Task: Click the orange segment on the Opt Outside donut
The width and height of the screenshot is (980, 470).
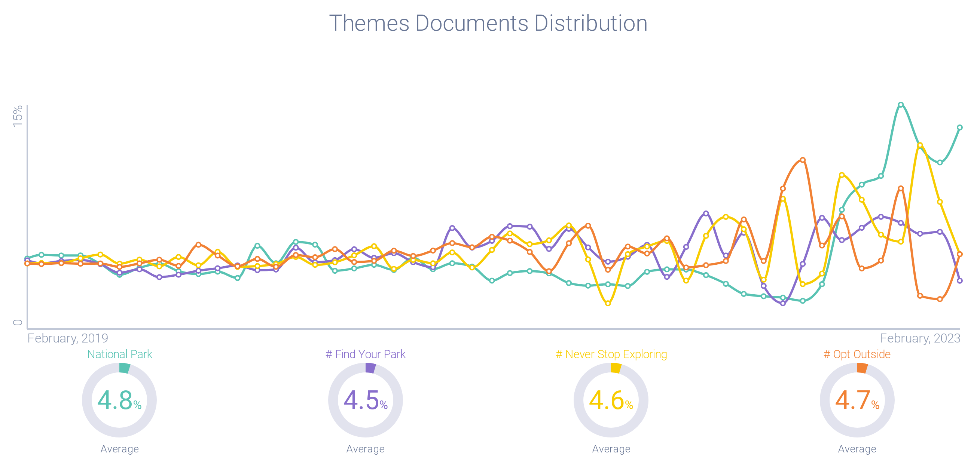Action: pyautogui.click(x=862, y=368)
